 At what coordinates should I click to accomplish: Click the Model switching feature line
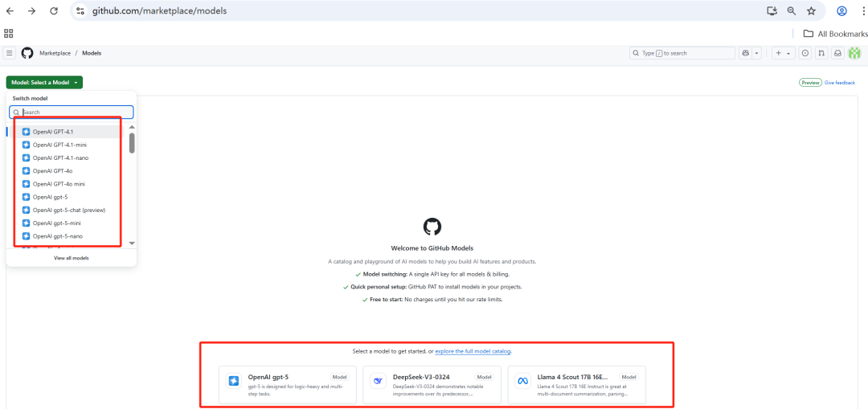[x=432, y=274]
